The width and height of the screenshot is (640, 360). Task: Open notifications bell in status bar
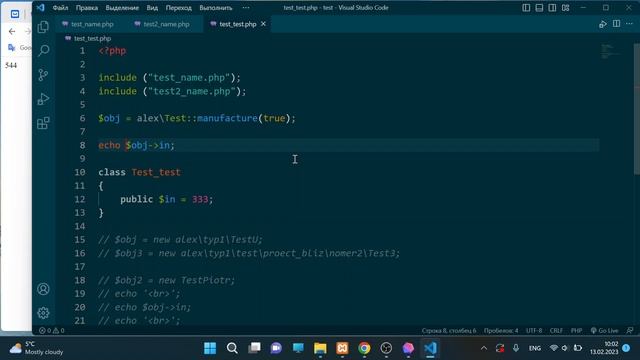click(630, 331)
